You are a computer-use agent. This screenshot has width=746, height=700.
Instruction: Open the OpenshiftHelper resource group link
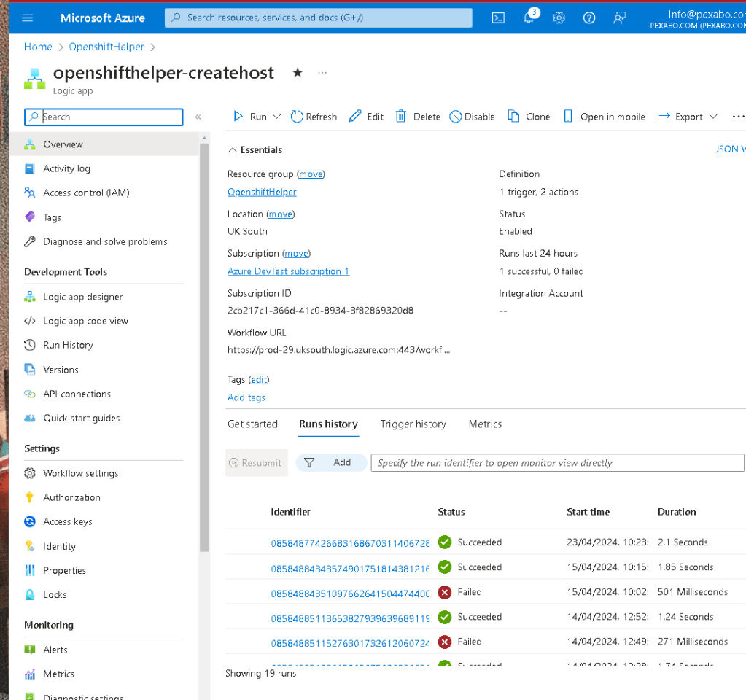coord(262,192)
